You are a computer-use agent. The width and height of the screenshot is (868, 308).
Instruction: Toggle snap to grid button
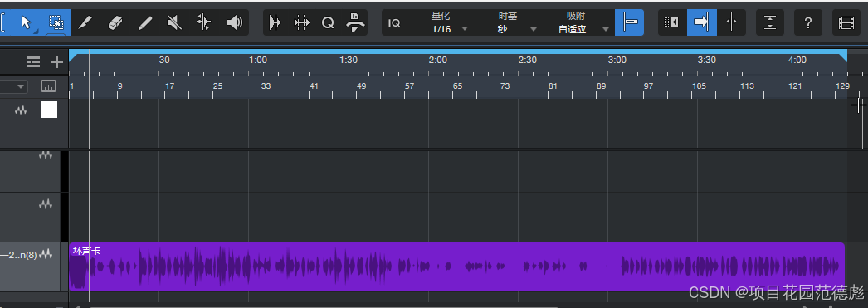coord(629,22)
